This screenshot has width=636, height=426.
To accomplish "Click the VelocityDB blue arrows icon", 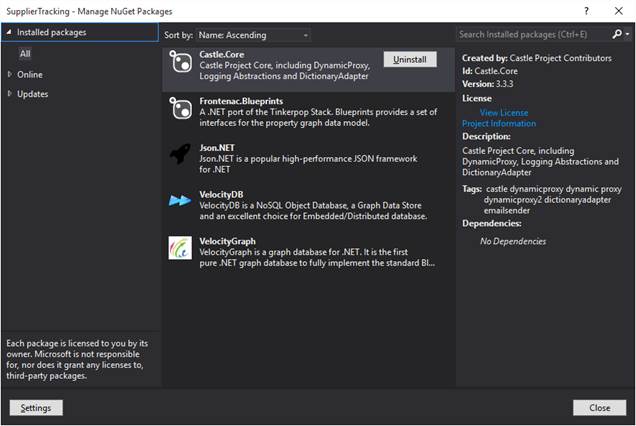I will pyautogui.click(x=180, y=200).
